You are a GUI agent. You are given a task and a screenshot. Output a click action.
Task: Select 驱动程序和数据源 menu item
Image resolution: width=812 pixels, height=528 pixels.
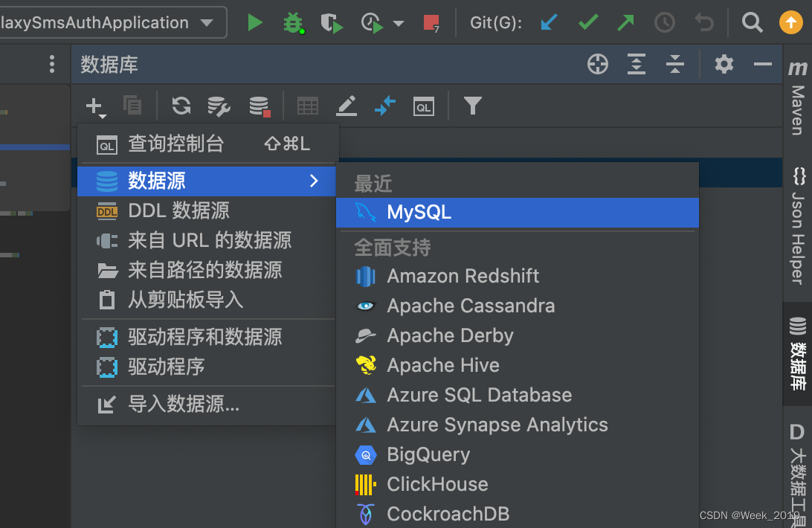[208, 338]
